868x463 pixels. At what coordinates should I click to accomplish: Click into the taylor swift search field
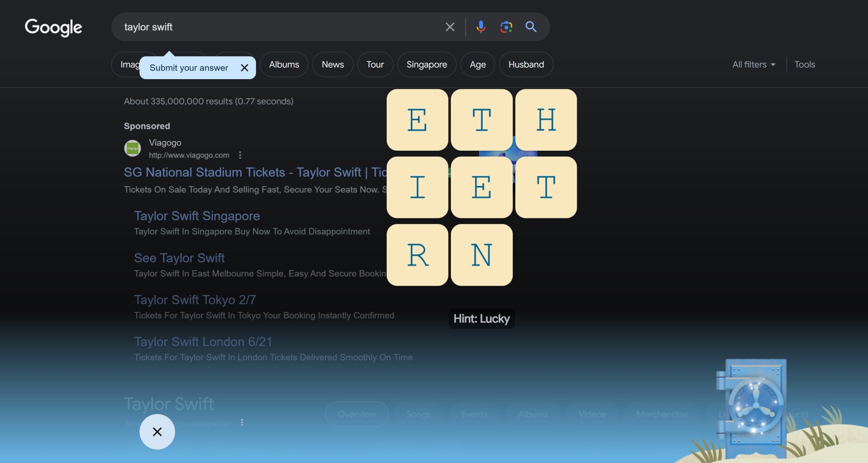[271, 27]
